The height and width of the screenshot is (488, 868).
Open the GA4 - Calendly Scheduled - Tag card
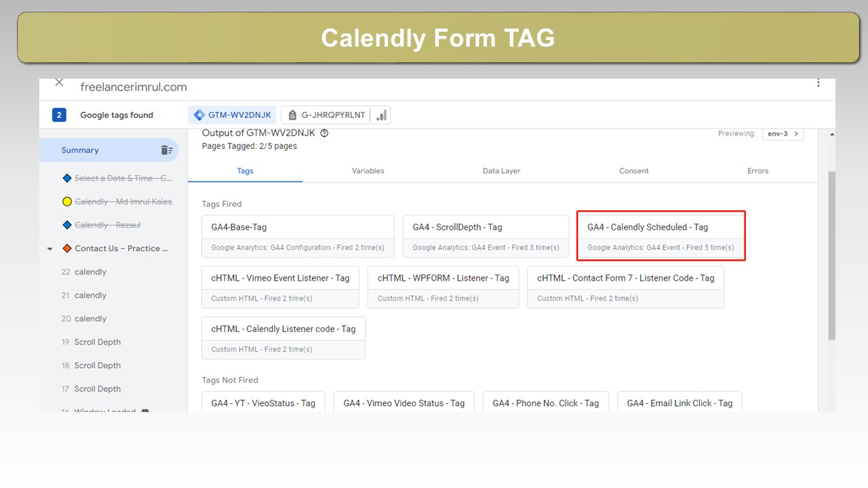pyautogui.click(x=661, y=237)
